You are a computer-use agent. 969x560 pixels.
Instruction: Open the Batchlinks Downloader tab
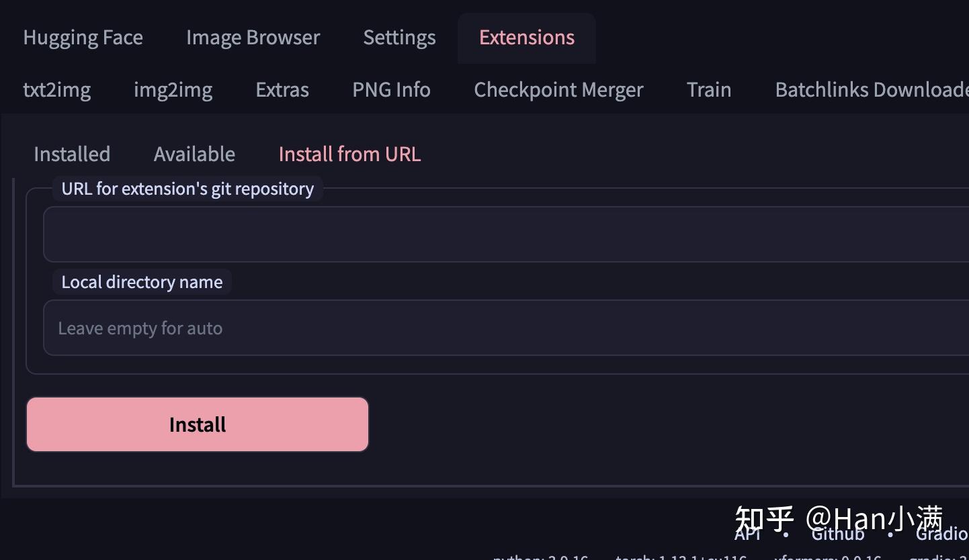click(x=871, y=90)
